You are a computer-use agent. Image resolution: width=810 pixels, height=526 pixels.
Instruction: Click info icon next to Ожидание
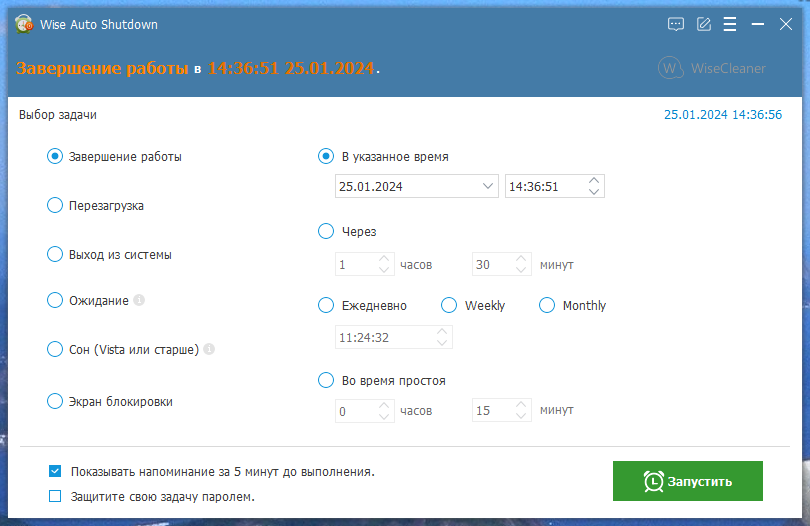point(139,300)
